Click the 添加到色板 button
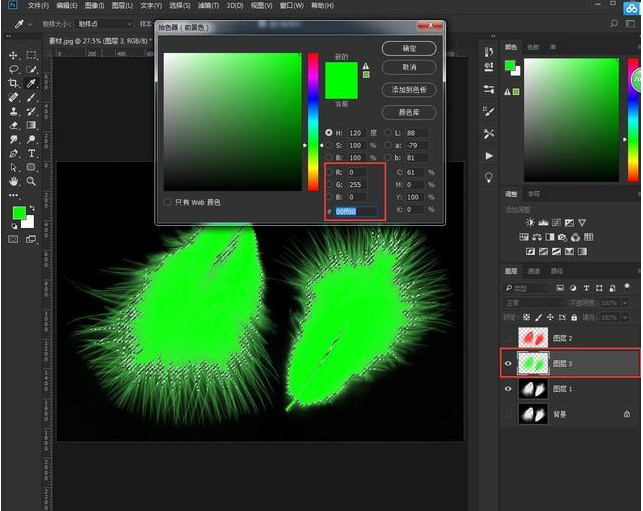This screenshot has height=511, width=643. coord(409,90)
